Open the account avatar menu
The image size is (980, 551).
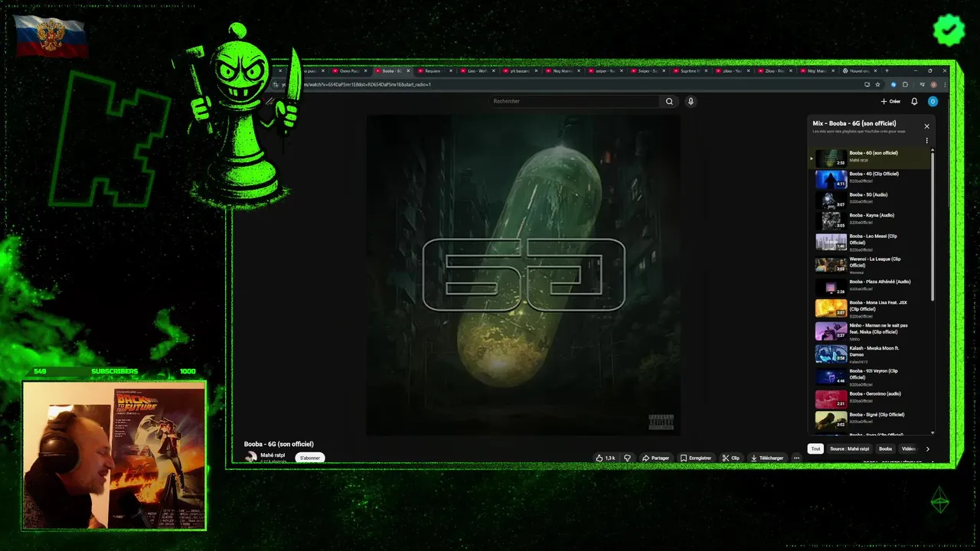933,101
